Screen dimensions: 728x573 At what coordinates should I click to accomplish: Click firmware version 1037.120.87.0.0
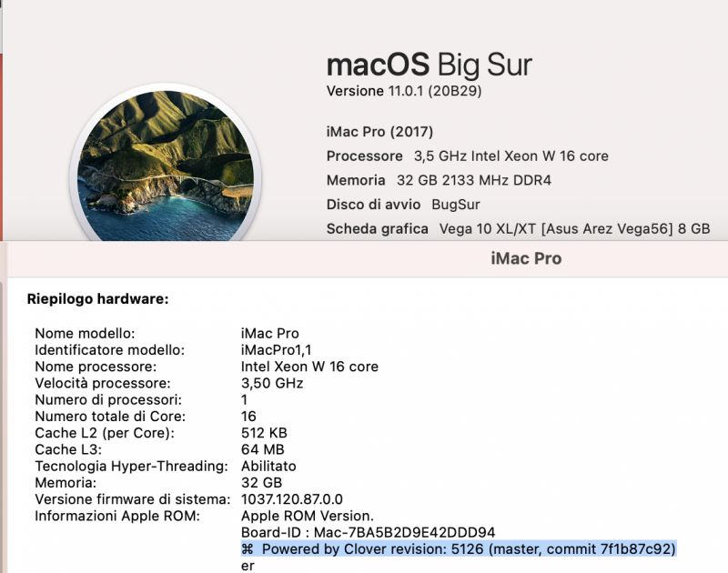pyautogui.click(x=292, y=499)
